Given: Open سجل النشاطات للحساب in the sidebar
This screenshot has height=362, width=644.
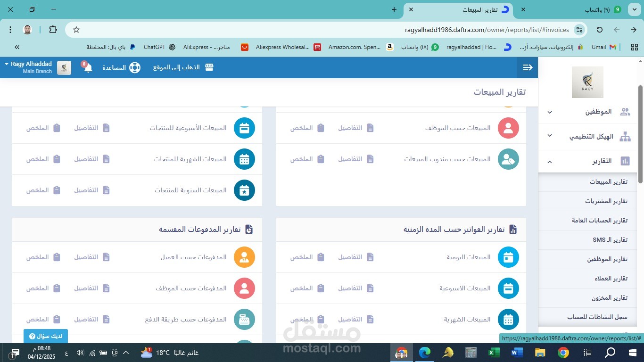Looking at the screenshot, I should pos(597,317).
